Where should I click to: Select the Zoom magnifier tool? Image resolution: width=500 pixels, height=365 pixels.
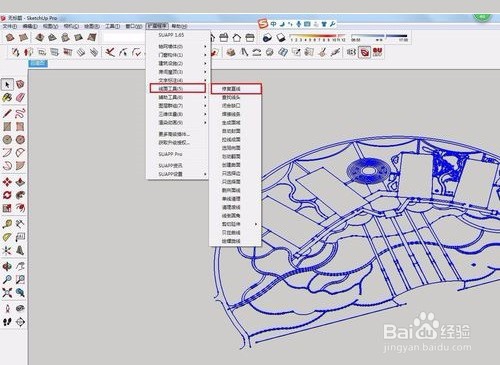pos(7,279)
